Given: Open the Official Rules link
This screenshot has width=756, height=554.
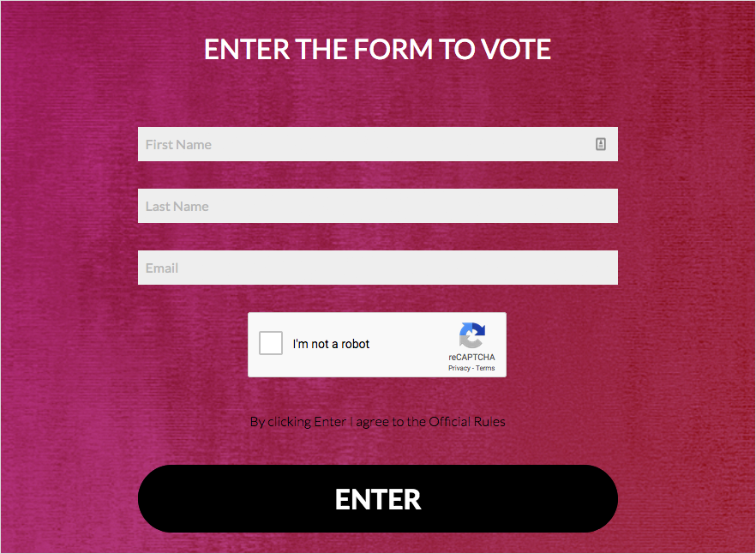Looking at the screenshot, I should [467, 421].
